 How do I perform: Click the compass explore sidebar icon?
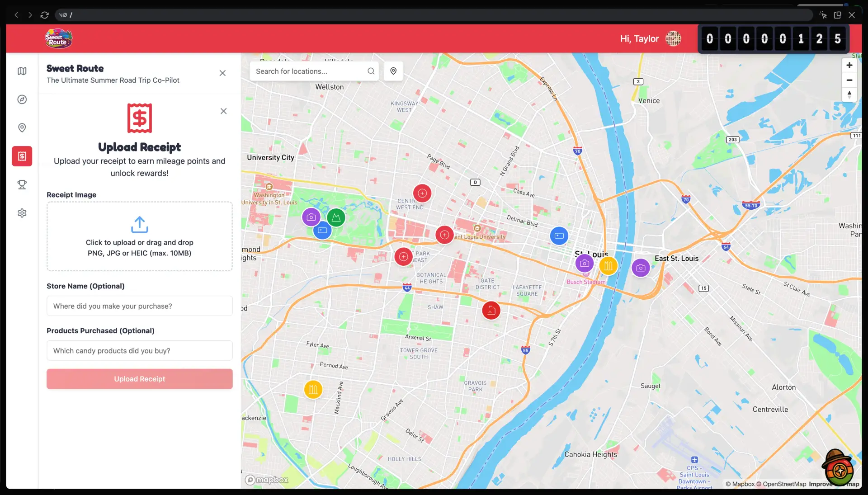[x=22, y=99]
